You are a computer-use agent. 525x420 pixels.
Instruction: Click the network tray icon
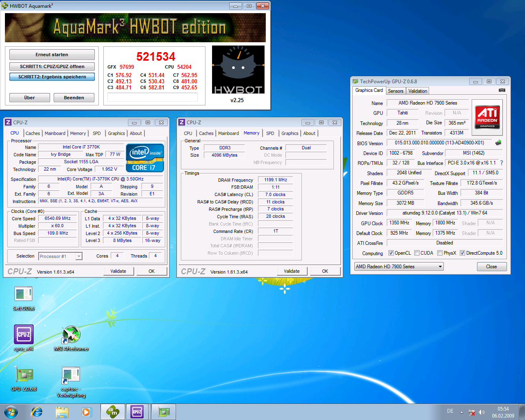point(472,412)
